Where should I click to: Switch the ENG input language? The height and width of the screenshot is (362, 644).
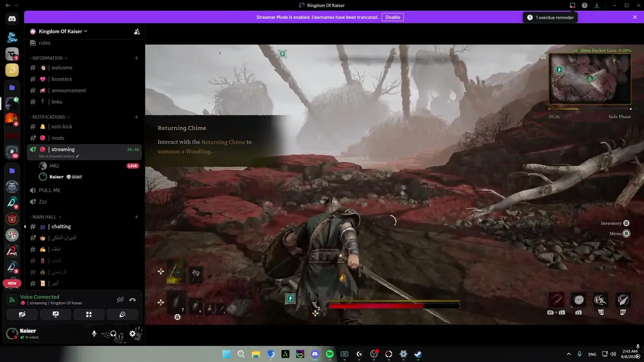click(x=592, y=354)
